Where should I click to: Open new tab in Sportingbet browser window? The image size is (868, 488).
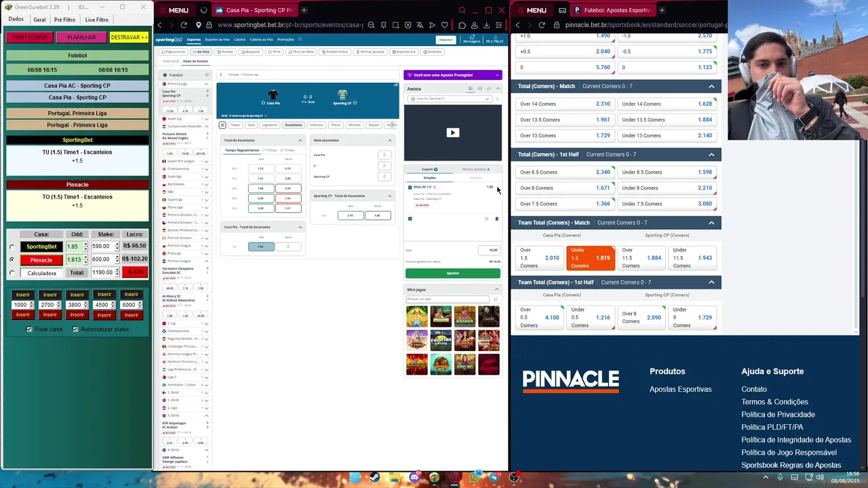point(304,10)
